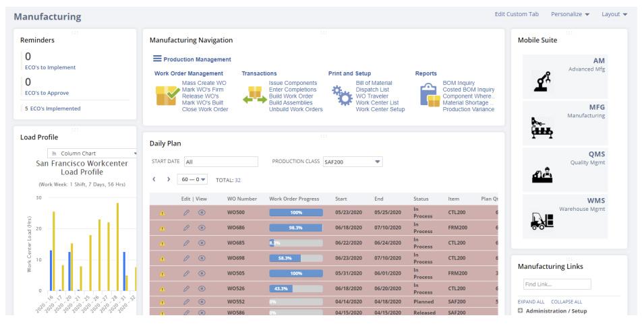Open the Production Class SAF200 dropdown
644x324 pixels.
click(353, 162)
